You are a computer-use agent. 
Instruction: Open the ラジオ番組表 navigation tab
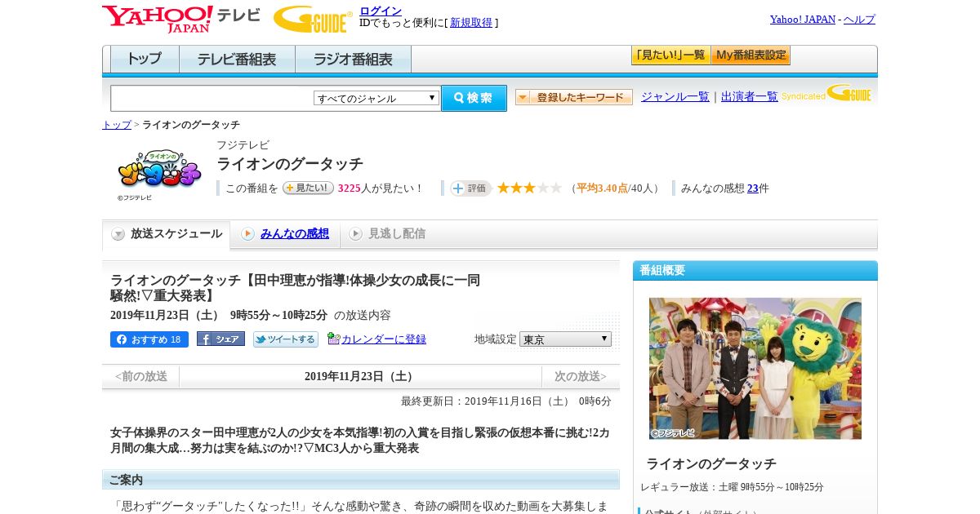click(353, 60)
